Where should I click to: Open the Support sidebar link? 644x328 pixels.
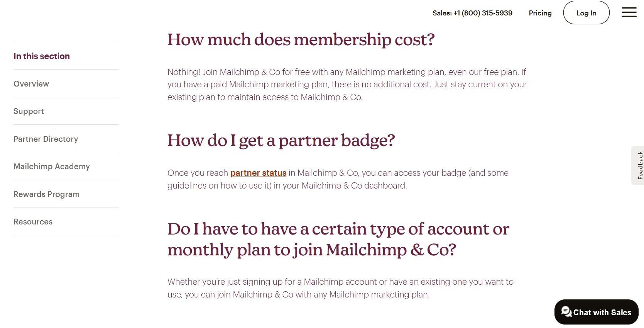tap(29, 111)
